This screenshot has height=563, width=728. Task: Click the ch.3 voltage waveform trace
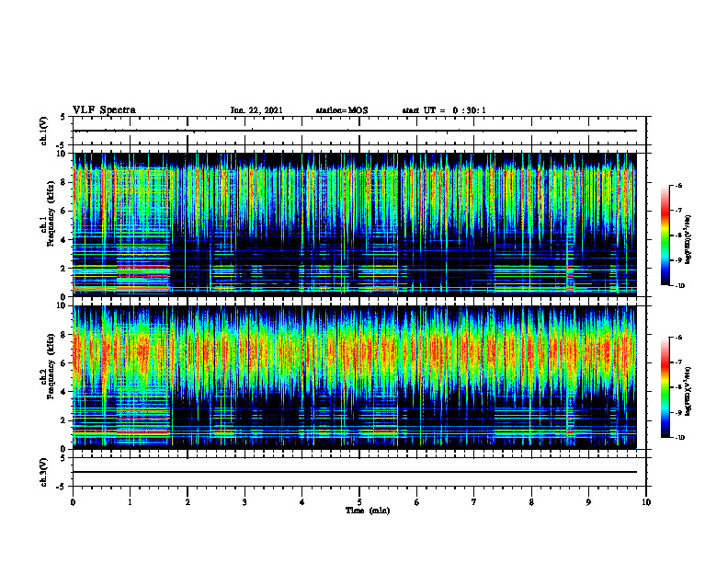[x=355, y=472]
